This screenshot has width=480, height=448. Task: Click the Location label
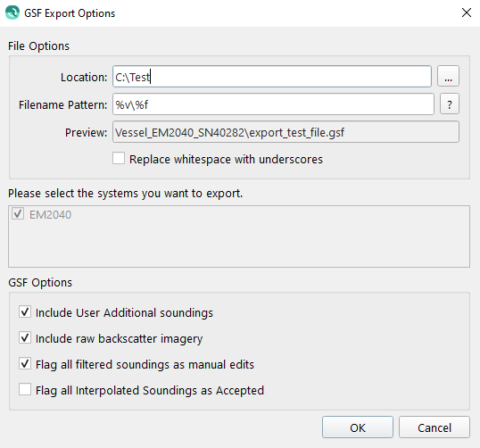tap(84, 77)
